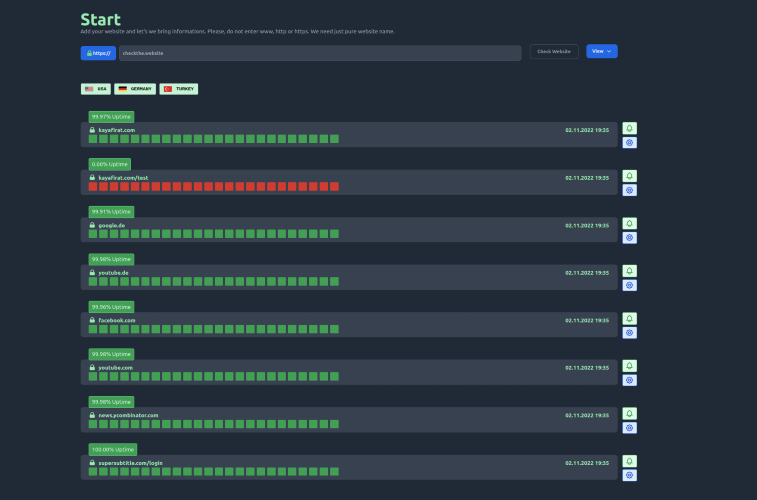Click the lock icon beside youtube.com
Image resolution: width=757 pixels, height=500 pixels.
point(92,367)
